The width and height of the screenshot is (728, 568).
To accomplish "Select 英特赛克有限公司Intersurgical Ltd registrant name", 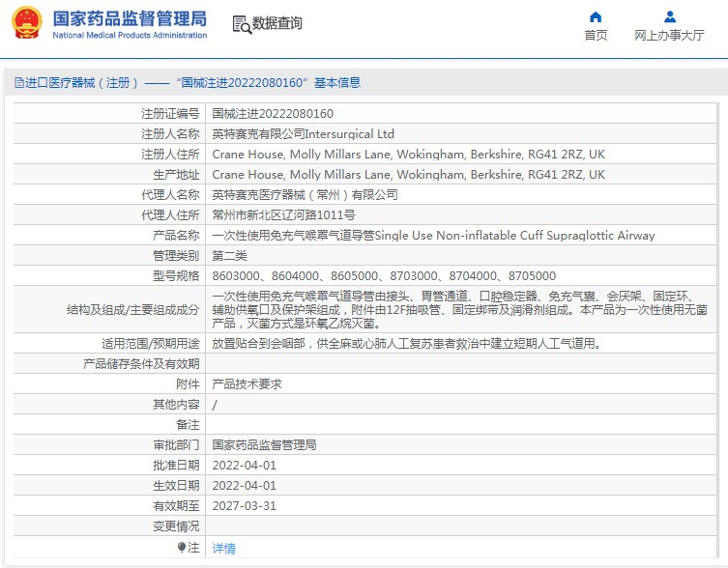I will [x=304, y=134].
